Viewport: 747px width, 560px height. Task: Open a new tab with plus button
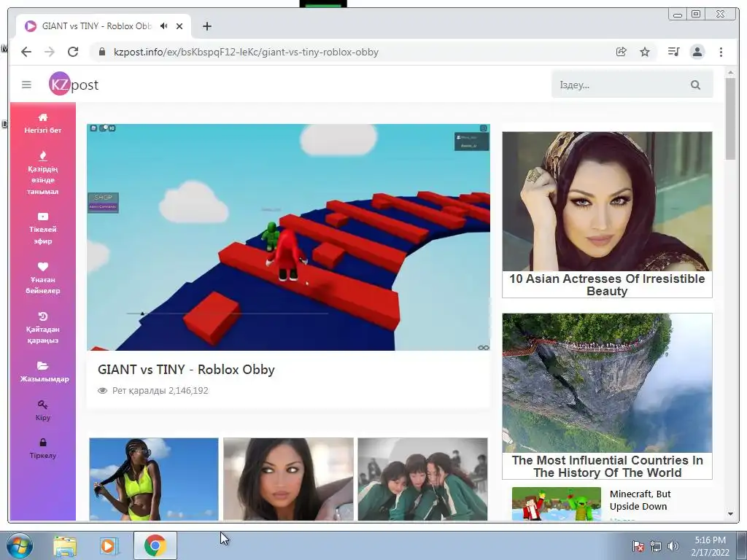click(x=206, y=26)
